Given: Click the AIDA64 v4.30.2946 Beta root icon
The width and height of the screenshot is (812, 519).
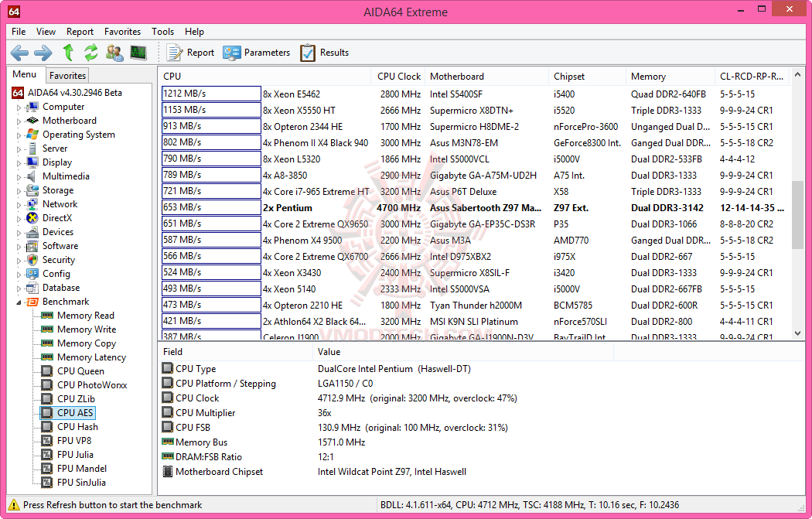Looking at the screenshot, I should pos(18,93).
